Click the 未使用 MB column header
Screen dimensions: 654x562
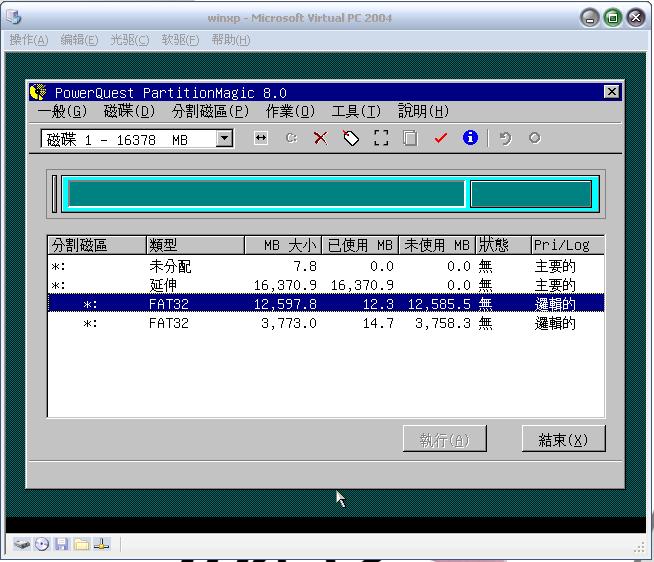coord(437,245)
